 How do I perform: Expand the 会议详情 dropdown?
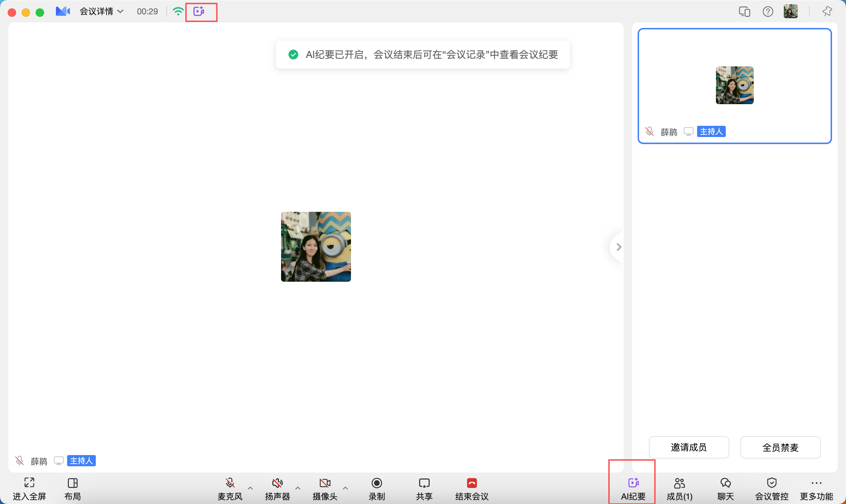pos(102,12)
